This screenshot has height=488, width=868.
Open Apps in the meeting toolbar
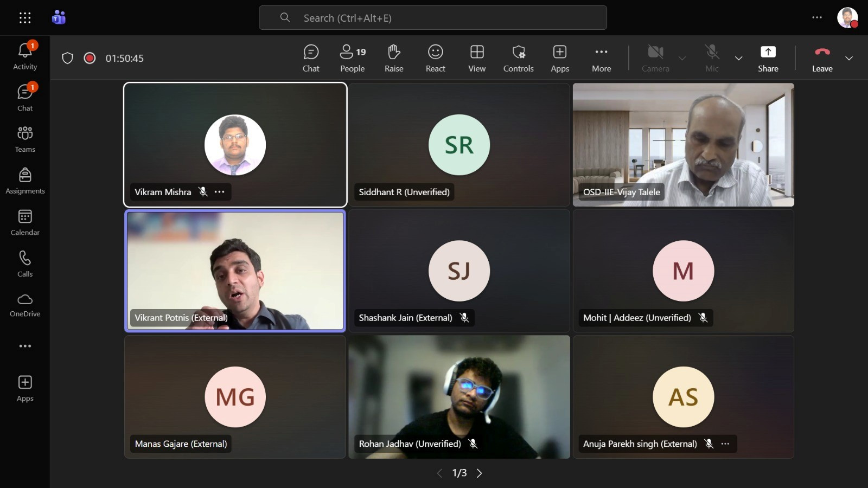point(560,58)
